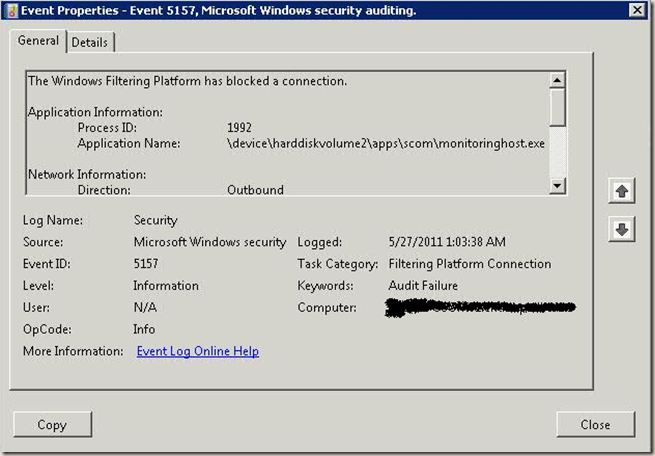The image size is (655, 456).
Task: Click the Filtering Platform Connection task category
Action: 470,263
